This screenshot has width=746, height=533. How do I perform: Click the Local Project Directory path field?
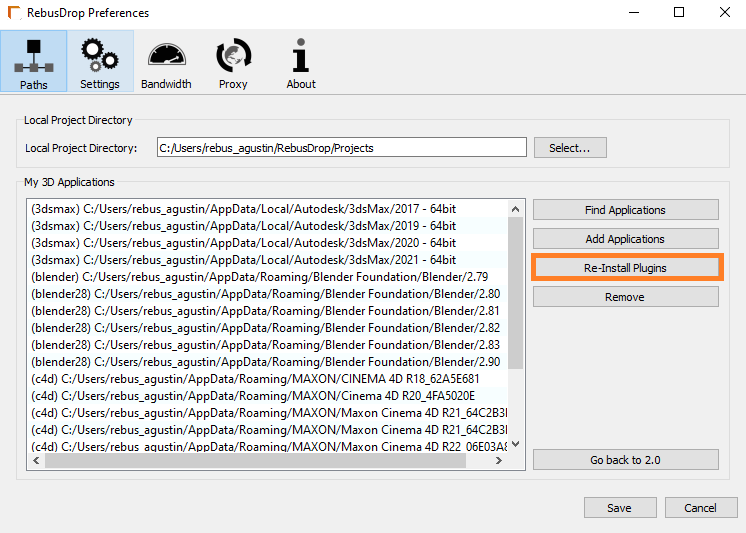click(342, 148)
